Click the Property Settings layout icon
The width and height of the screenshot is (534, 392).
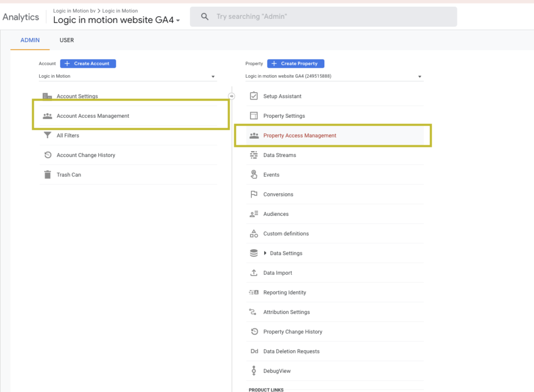(254, 116)
